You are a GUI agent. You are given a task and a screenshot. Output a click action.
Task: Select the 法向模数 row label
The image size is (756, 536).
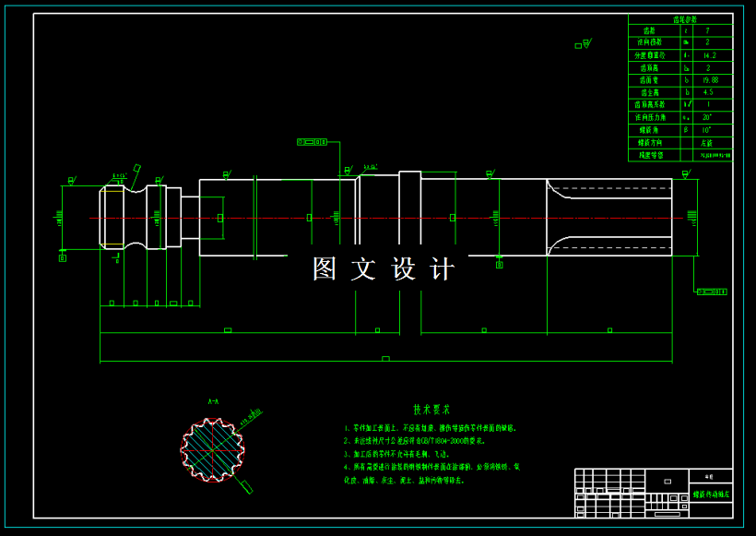point(649,42)
